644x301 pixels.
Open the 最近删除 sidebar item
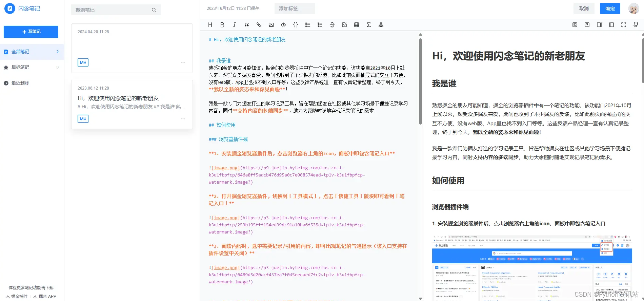(x=32, y=83)
